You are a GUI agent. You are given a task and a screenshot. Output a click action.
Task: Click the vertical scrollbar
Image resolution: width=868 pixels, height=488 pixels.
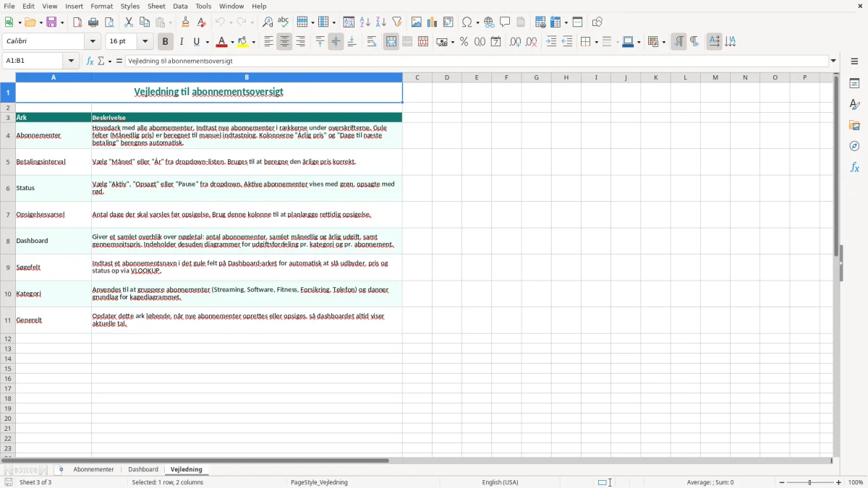click(836, 265)
